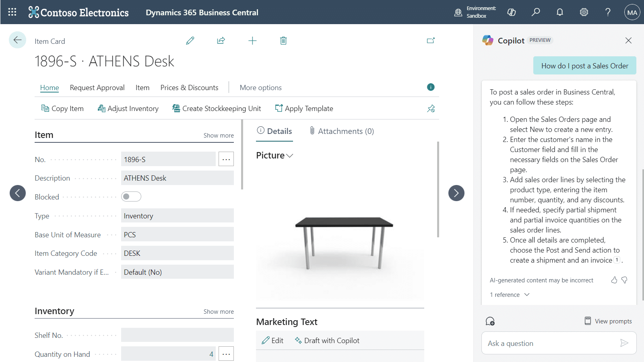Switch to Attachments (0) tab
Screen dimensions: 644x362
342,131
